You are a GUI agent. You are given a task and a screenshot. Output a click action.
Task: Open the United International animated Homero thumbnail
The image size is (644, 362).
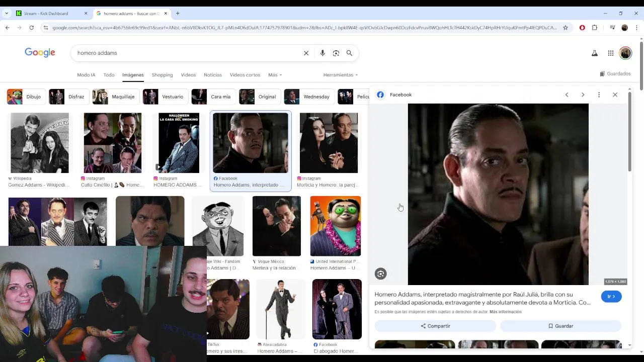336,226
